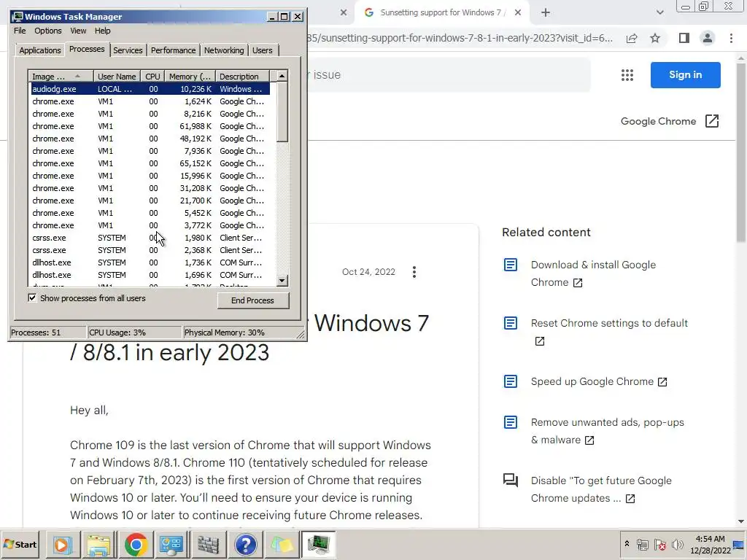
Task: Click the document icon beside Speed up Chrome
Action: point(510,381)
